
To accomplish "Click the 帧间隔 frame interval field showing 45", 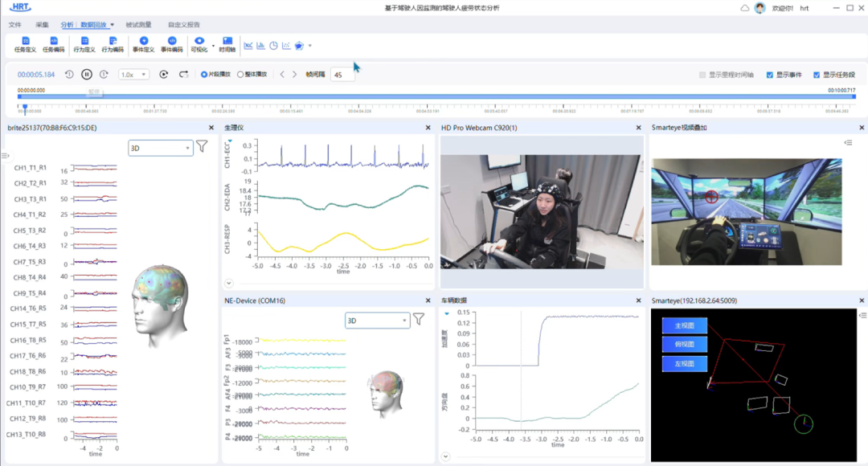I will pos(342,75).
